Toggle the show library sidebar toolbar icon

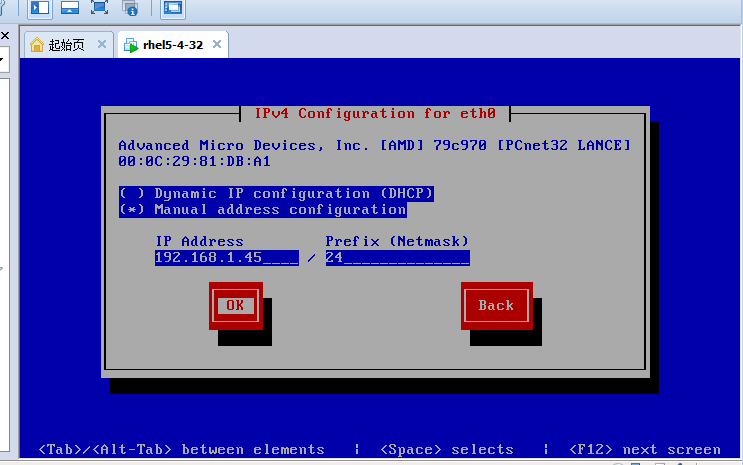point(40,9)
